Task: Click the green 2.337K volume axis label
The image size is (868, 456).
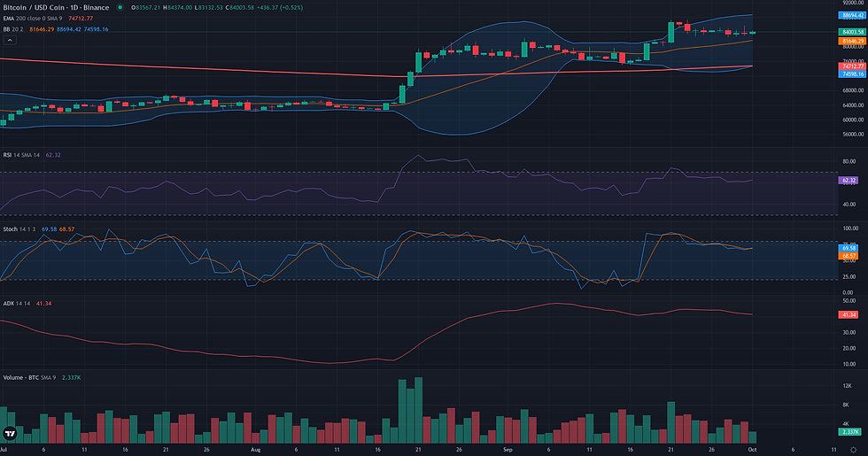Action: [849, 432]
